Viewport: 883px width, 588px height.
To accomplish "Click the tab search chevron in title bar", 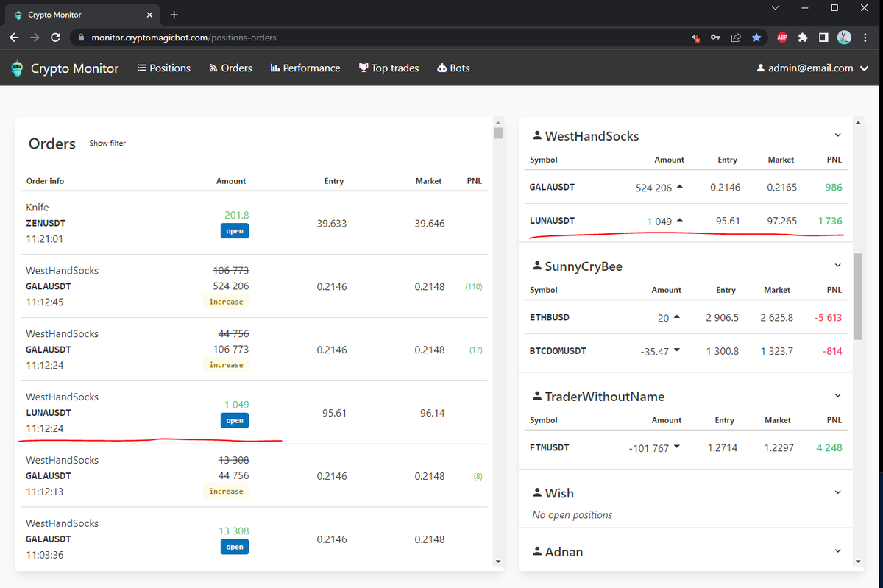I will (775, 8).
